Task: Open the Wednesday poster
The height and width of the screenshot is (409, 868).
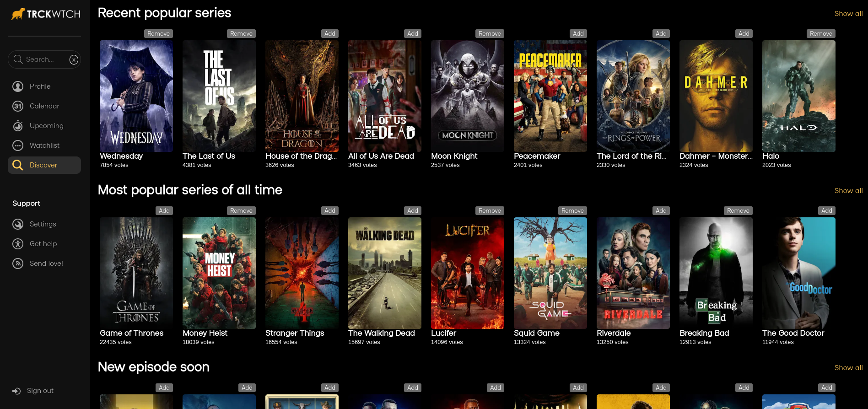Action: [x=136, y=96]
